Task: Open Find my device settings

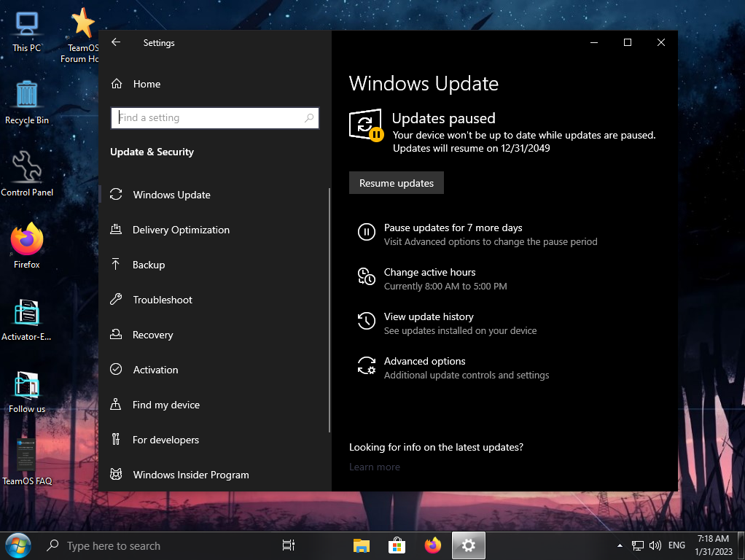Action: 214,405
